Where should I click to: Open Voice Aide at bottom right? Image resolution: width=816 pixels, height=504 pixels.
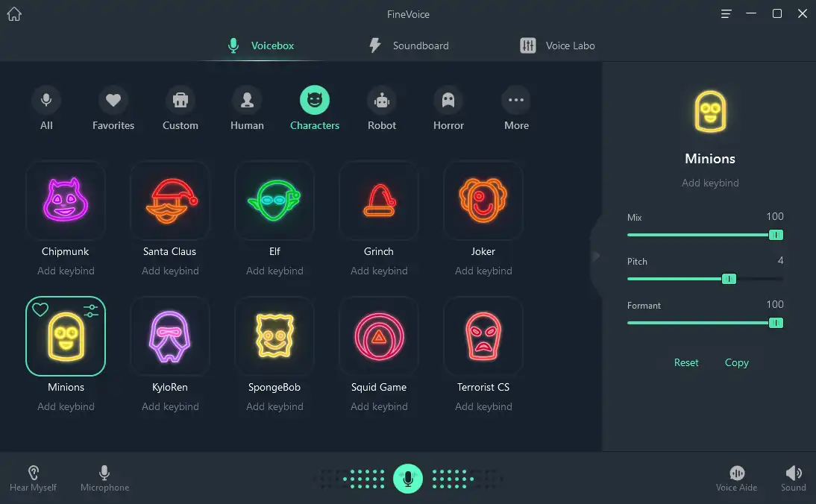(x=736, y=479)
